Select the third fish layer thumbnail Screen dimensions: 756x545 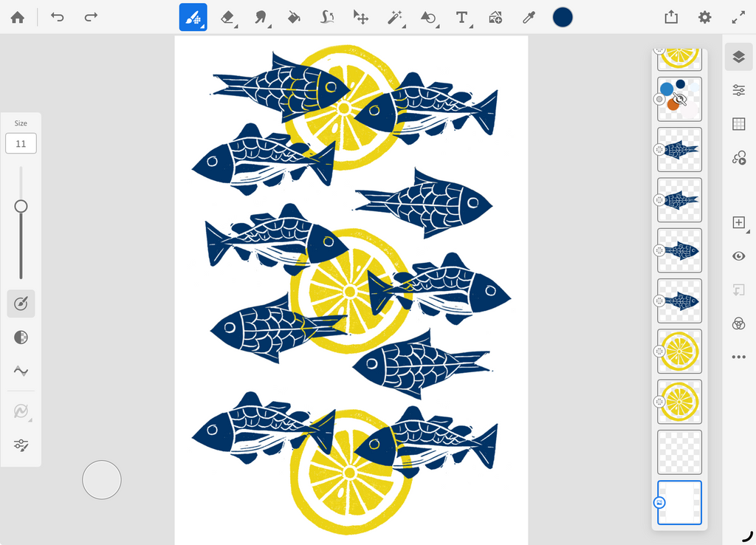click(x=679, y=250)
